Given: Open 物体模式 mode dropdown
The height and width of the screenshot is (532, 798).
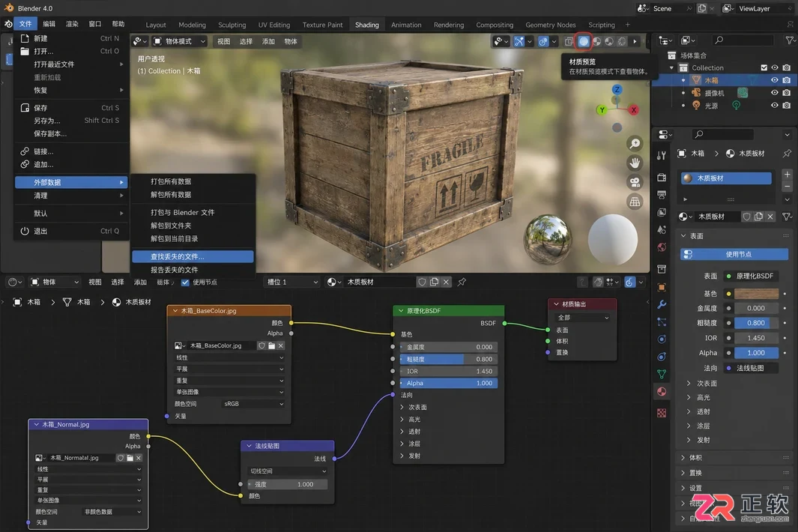Looking at the screenshot, I should coord(180,41).
